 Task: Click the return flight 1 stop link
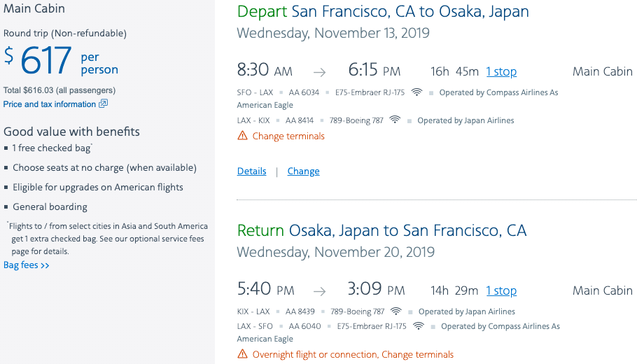point(501,290)
